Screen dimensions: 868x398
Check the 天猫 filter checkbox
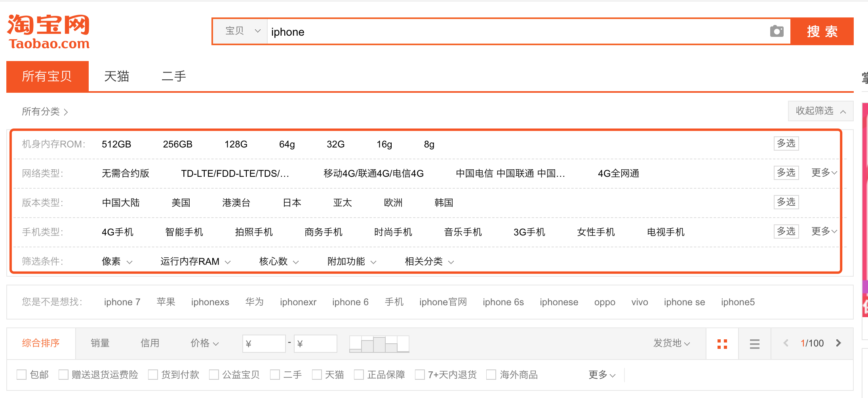click(317, 375)
